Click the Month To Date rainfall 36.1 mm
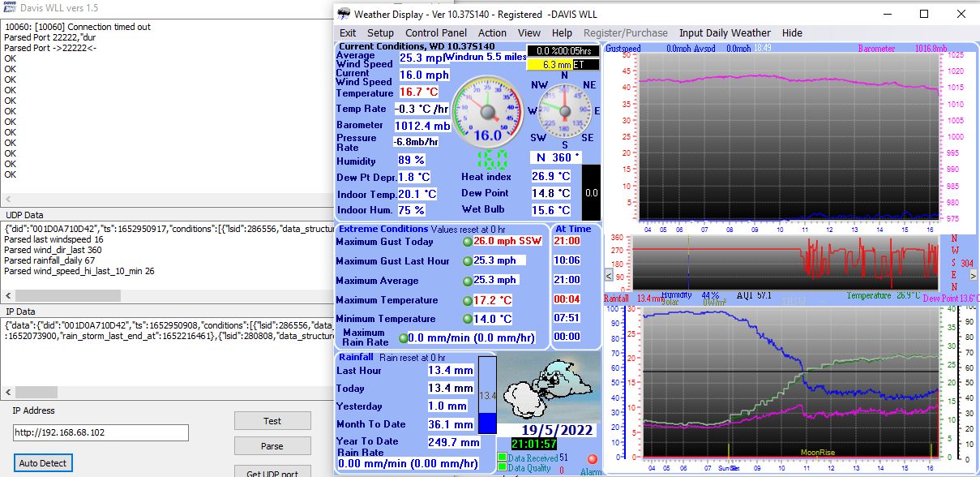 [x=451, y=424]
